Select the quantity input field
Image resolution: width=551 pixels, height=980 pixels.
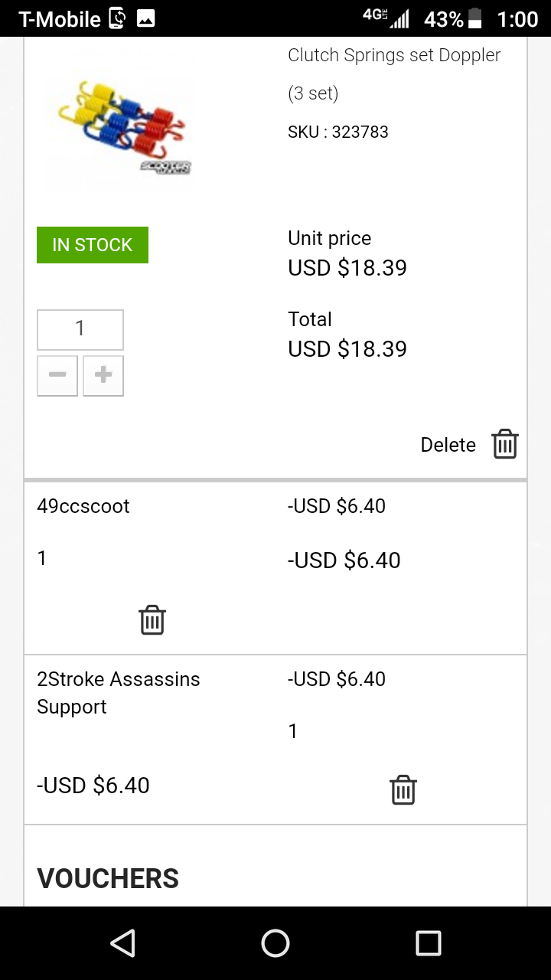point(80,329)
